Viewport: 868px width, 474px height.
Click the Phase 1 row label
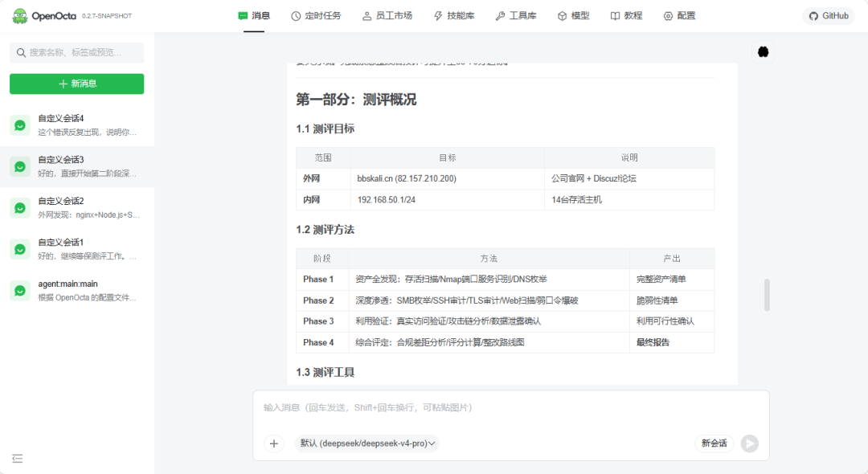click(318, 280)
